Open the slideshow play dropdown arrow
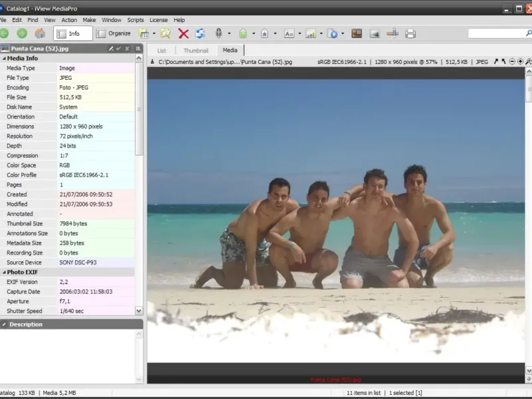The height and width of the screenshot is (399, 532). tap(342, 34)
